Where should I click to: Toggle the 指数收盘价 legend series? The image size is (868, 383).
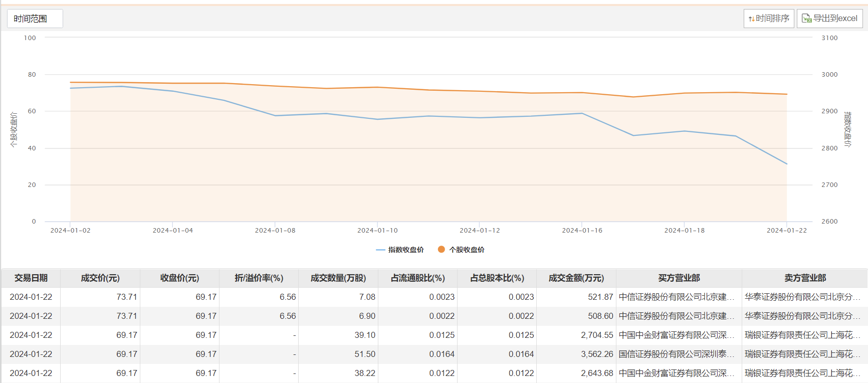click(x=400, y=250)
